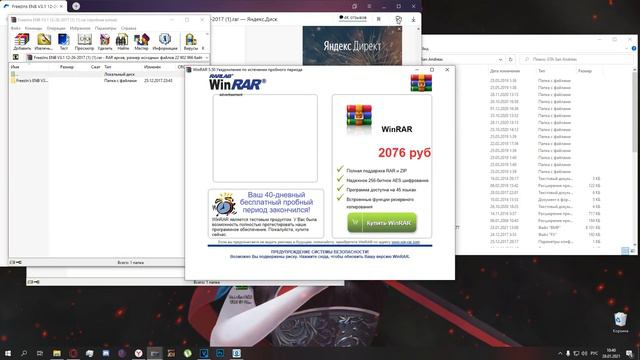Open the Справка menu in WinRAR
The width and height of the screenshot is (640, 360).
pyautogui.click(x=129, y=28)
